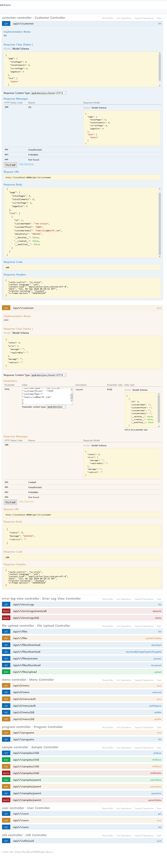
Task: Click Try it out! in PUT customer section
Action: tap(10, 502)
